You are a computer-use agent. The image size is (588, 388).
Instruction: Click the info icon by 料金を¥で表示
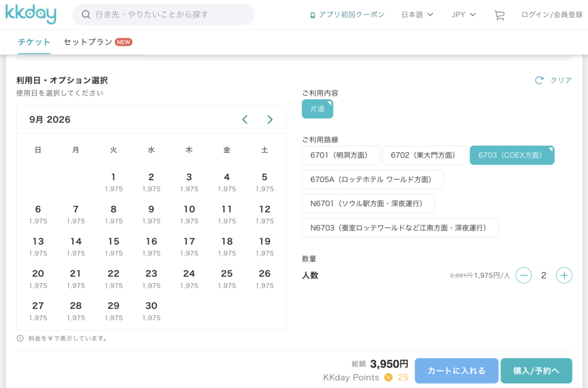tap(20, 339)
